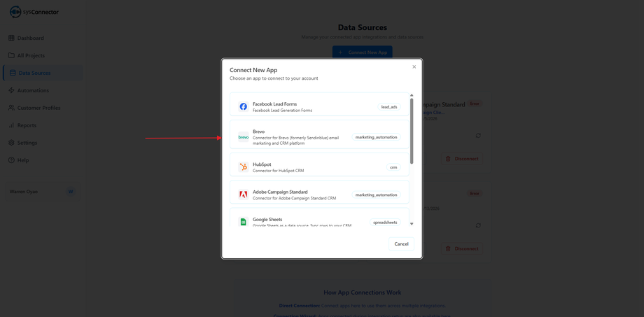Click the Facebook Lead Forms logo icon

coord(244,106)
